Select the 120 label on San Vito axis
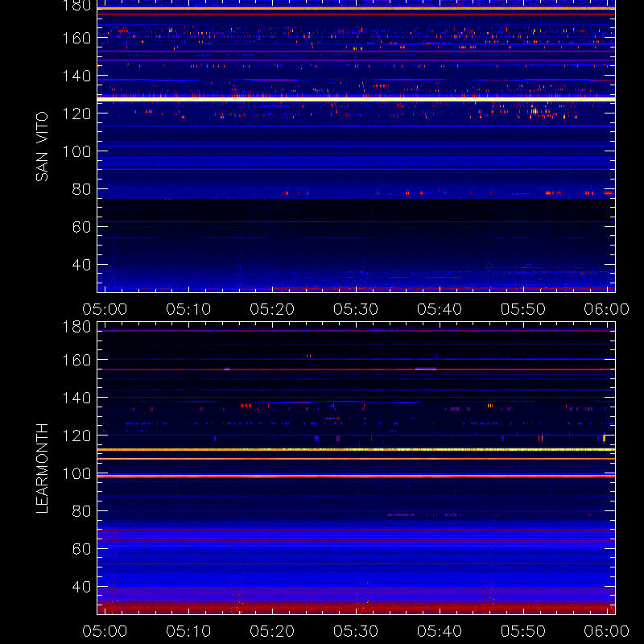The image size is (644, 644). (76, 114)
